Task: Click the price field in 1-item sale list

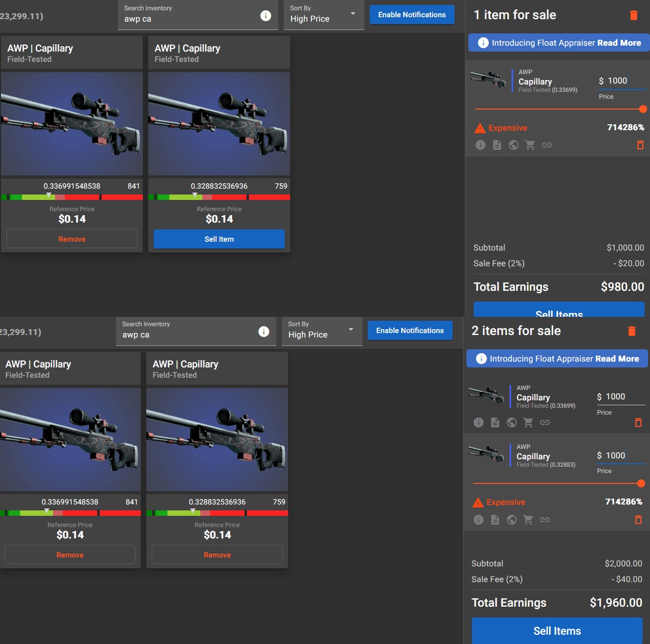Action: pos(623,81)
